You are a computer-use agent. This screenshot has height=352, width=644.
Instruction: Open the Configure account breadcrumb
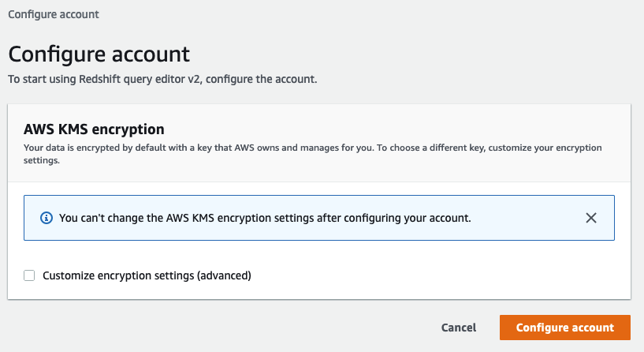click(x=54, y=14)
